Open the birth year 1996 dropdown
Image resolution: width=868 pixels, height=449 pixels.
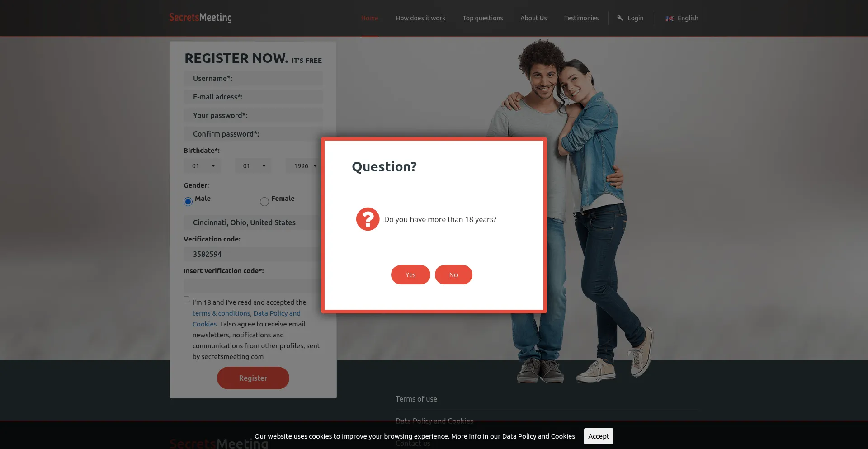(x=304, y=166)
